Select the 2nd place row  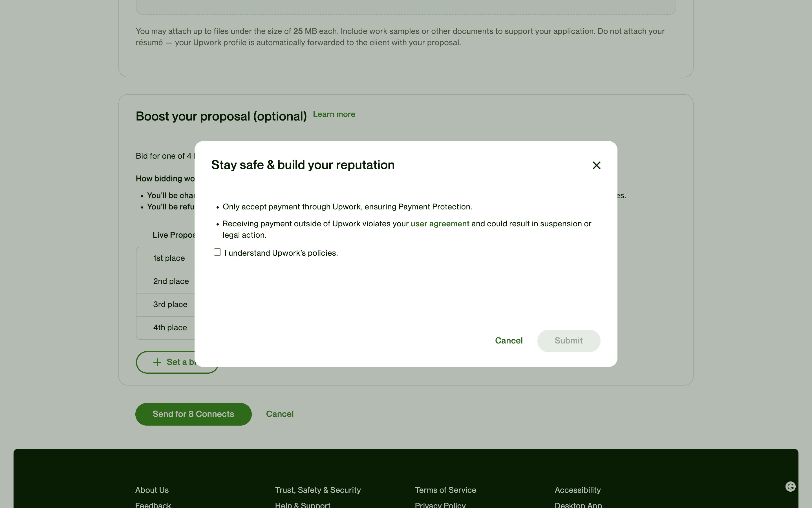coord(166,282)
